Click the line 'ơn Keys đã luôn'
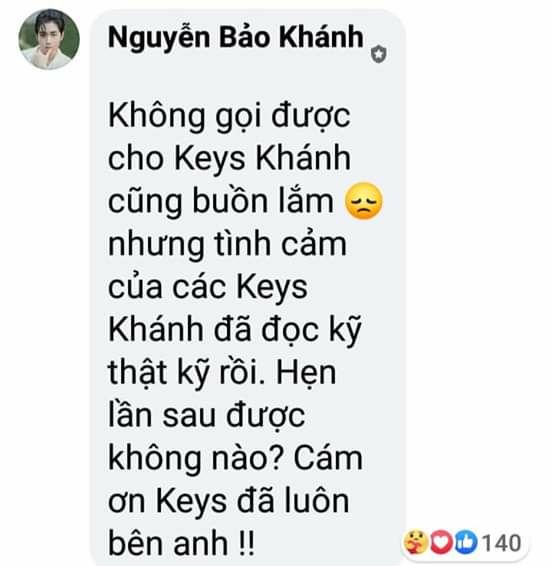Screen dimensions: 552x566 coord(229,501)
